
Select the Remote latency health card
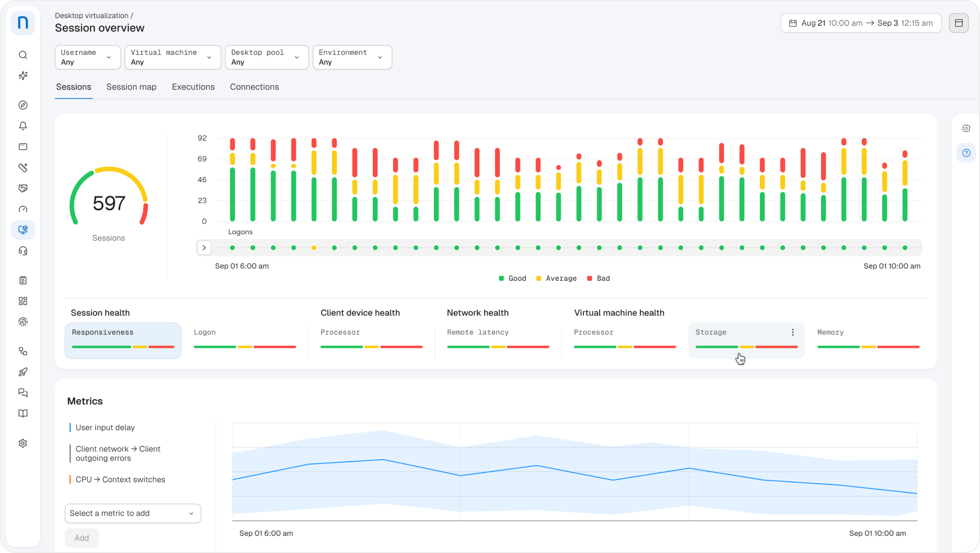tap(498, 341)
